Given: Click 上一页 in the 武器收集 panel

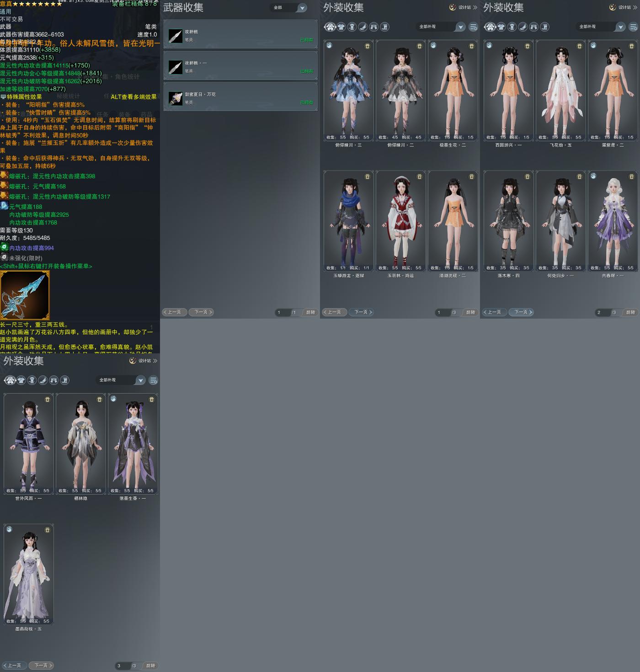Looking at the screenshot, I should coord(175,312).
